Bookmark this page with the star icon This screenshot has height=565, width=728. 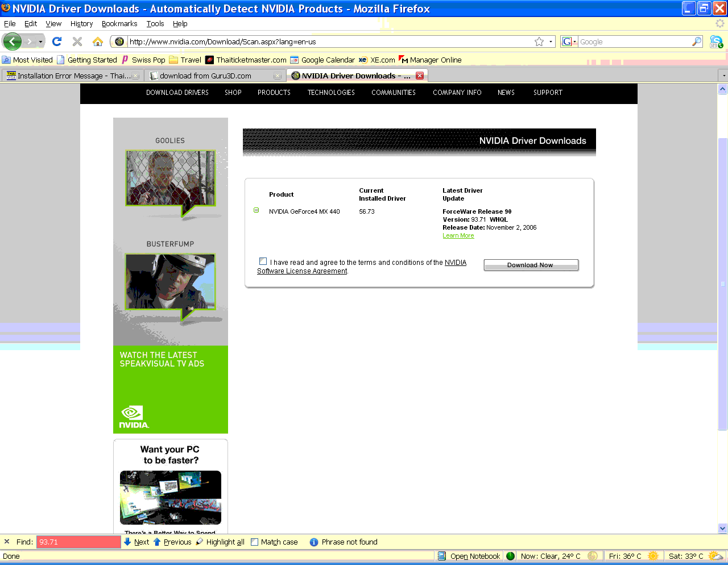(x=539, y=41)
